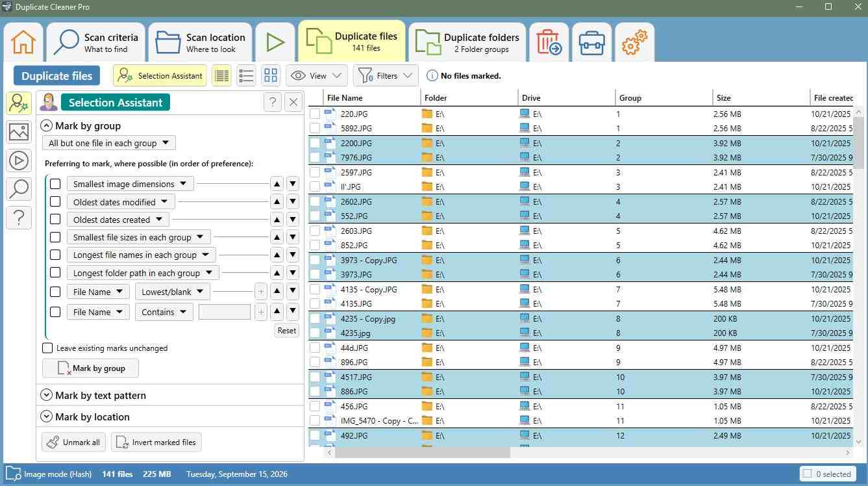Click the Reset button
868x486 pixels.
point(286,330)
